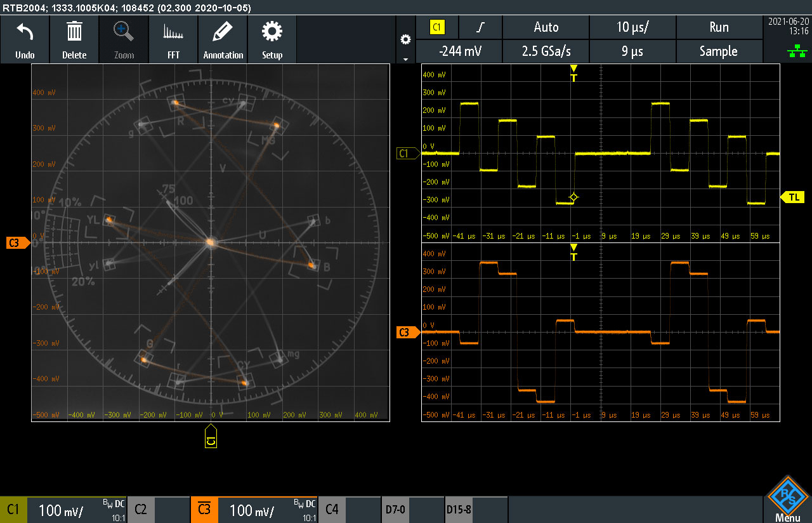The width and height of the screenshot is (812, 523).
Task: Click the vectorscope XY display center point
Action: 211,242
